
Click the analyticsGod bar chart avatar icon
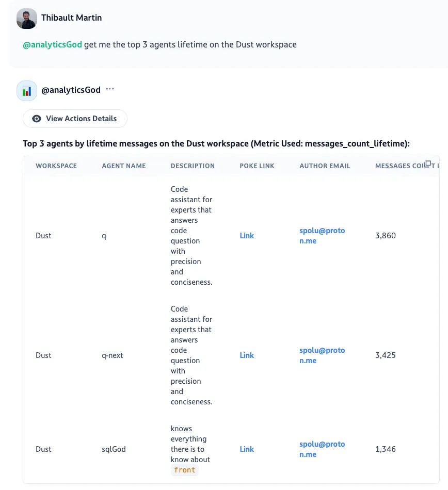click(27, 91)
